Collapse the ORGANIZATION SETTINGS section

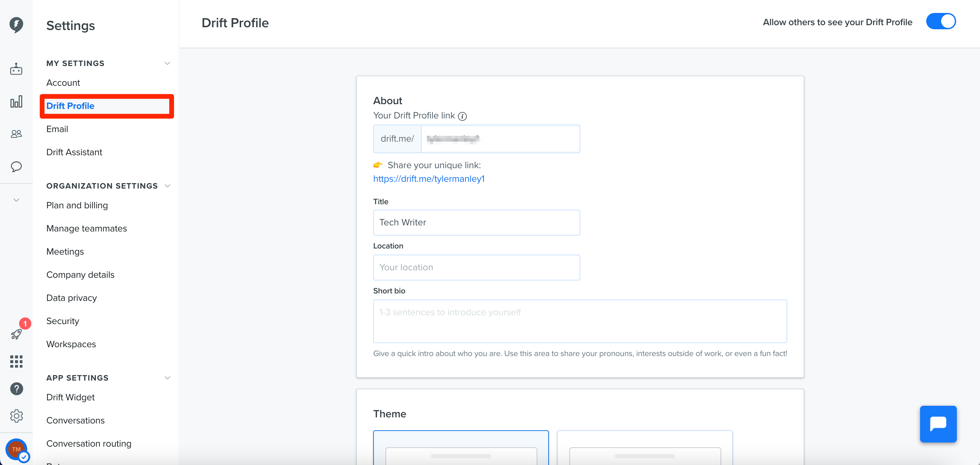pos(167,186)
